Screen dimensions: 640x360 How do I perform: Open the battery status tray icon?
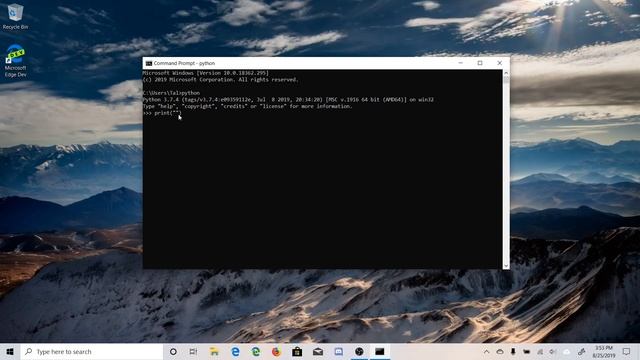tap(527, 351)
